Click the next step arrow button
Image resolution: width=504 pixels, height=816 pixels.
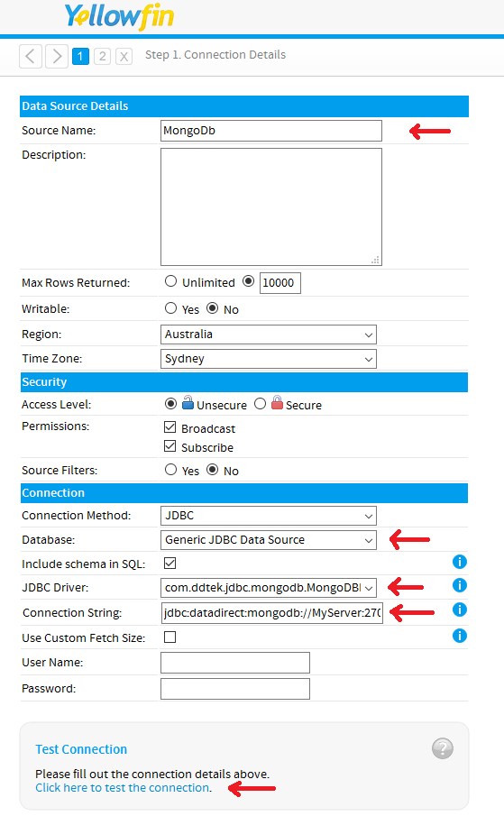point(57,56)
